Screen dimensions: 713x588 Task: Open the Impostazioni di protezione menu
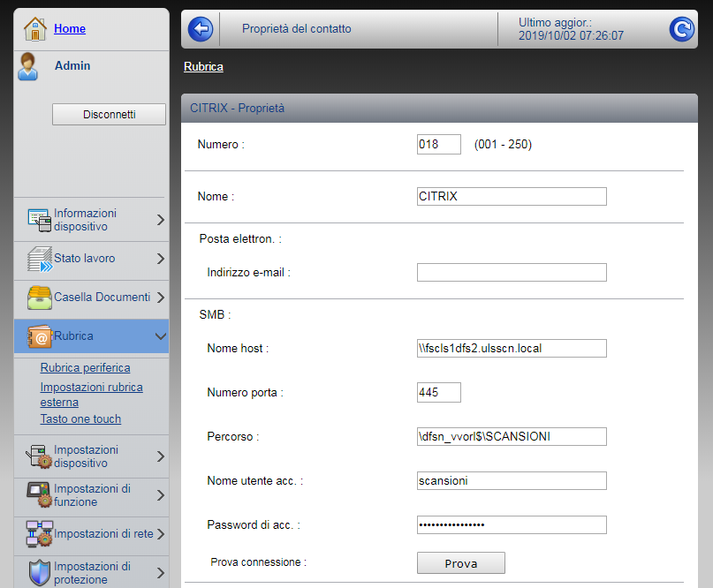point(91,572)
